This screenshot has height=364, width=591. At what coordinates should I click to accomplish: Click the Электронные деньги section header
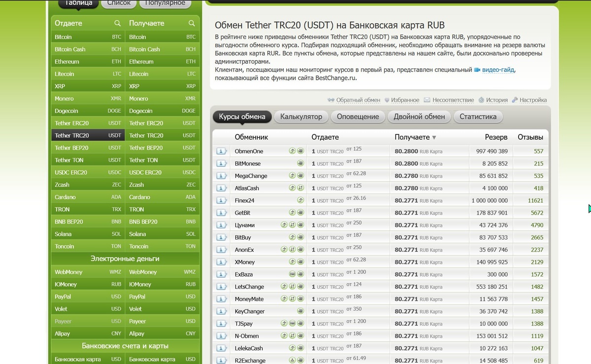(125, 259)
